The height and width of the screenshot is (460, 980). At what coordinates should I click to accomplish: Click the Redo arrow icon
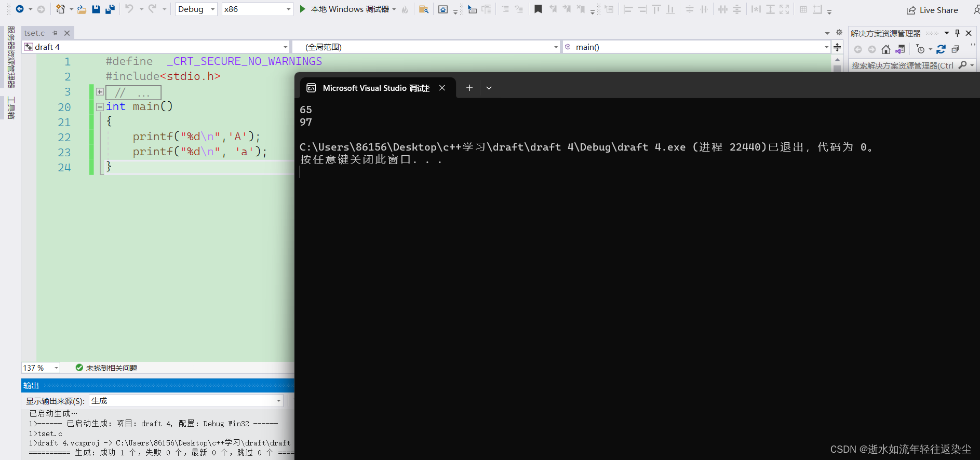tap(152, 9)
